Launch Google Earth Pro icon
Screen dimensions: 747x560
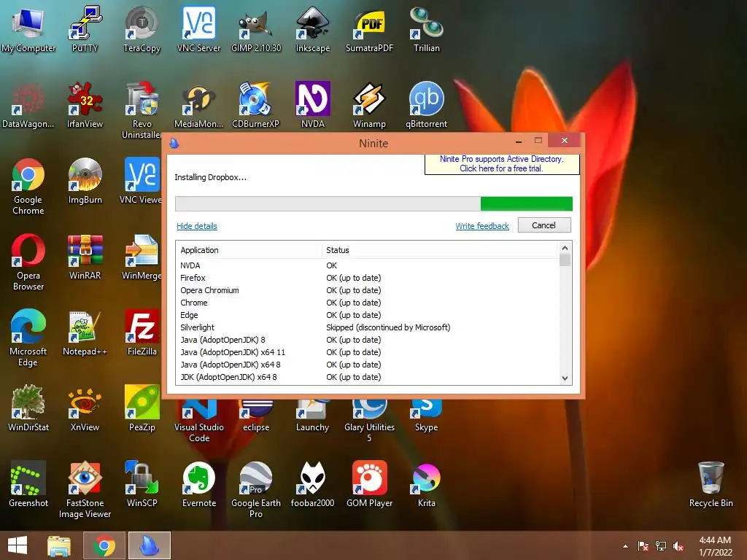coord(256,490)
